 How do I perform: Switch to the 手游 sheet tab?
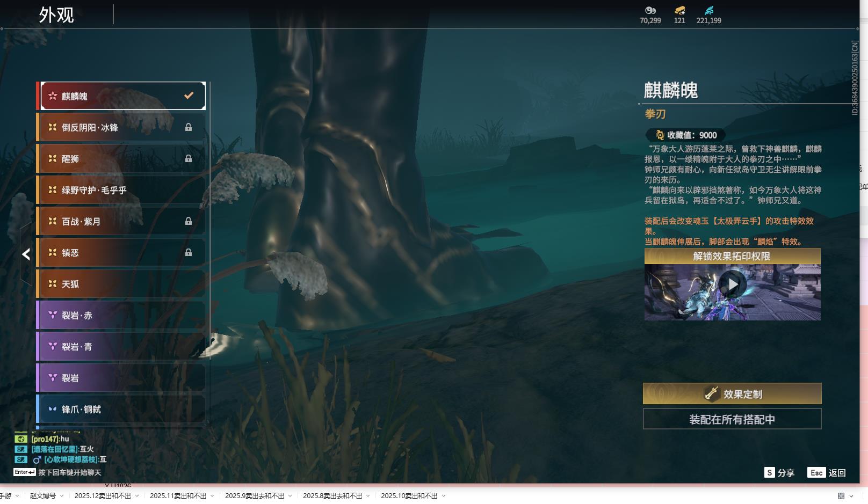coord(5,496)
